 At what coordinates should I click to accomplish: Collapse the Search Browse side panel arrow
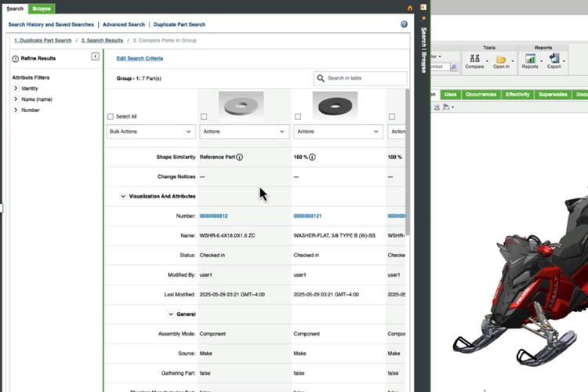click(x=423, y=6)
